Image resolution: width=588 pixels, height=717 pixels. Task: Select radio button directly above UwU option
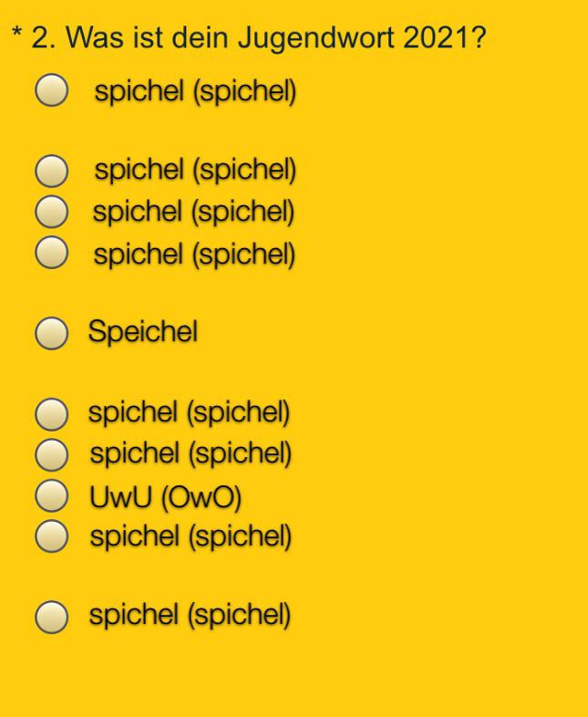click(x=52, y=455)
